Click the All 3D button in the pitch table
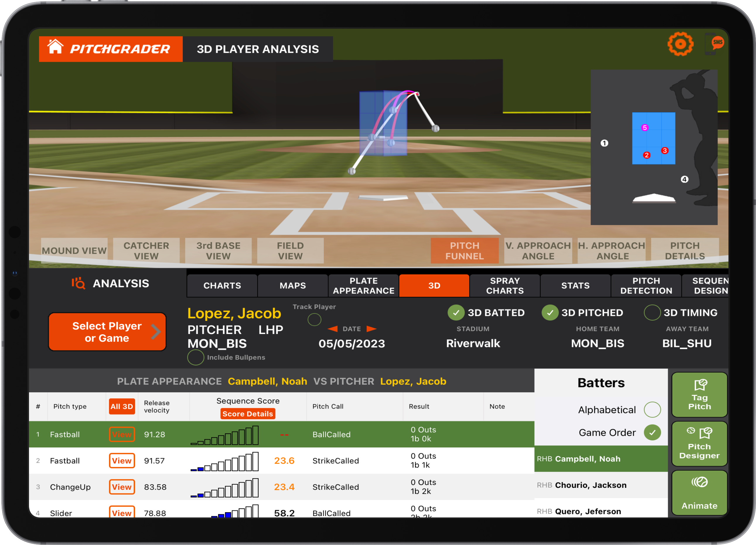 point(122,407)
